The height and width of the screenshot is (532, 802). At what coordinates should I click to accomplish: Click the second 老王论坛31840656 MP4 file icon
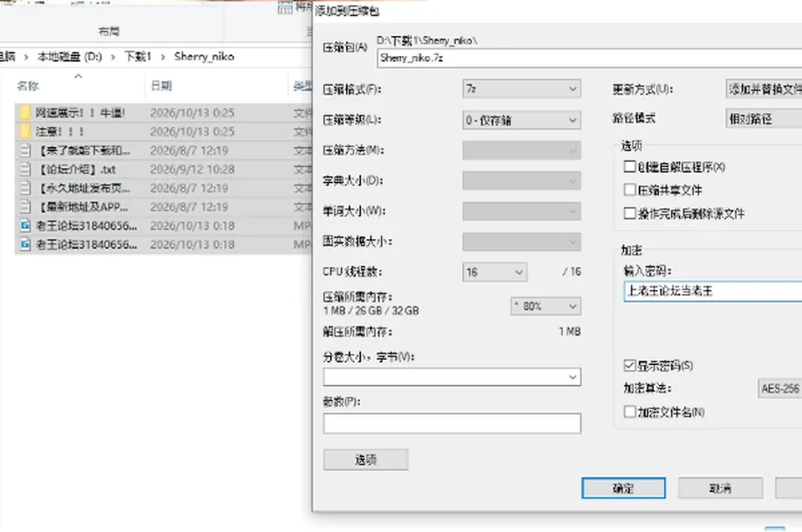point(25,245)
